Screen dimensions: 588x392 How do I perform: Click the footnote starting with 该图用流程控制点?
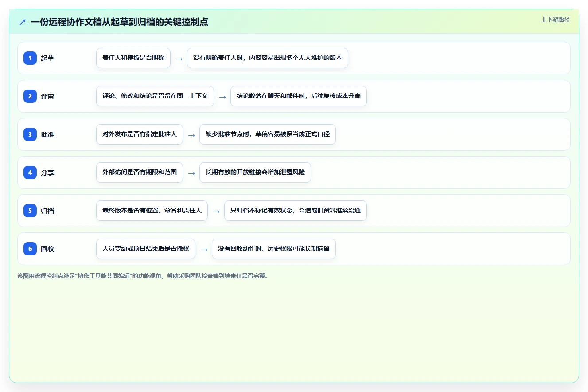143,276
